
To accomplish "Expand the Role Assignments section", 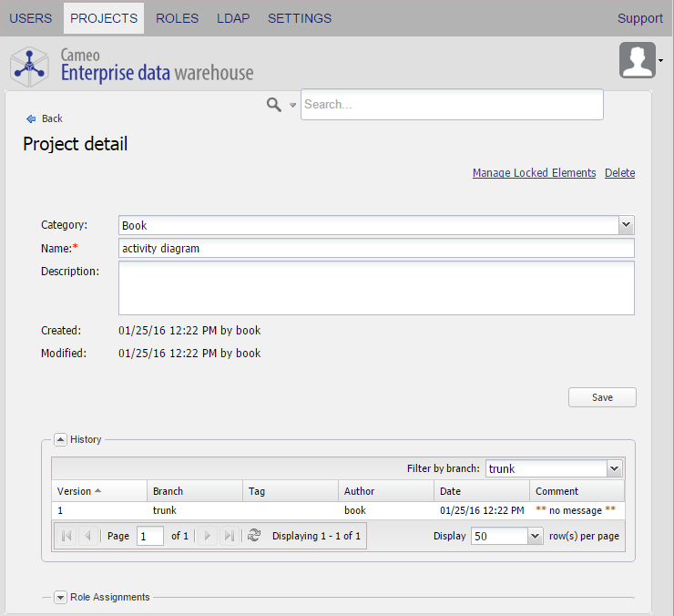I will (x=60, y=597).
